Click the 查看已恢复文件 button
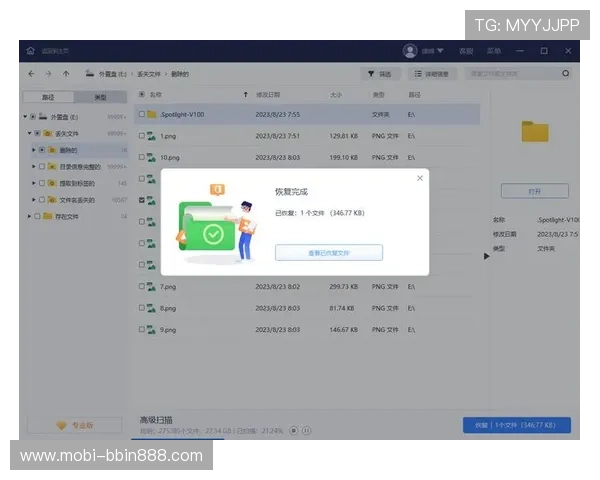This screenshot has width=600, height=480. (329, 253)
